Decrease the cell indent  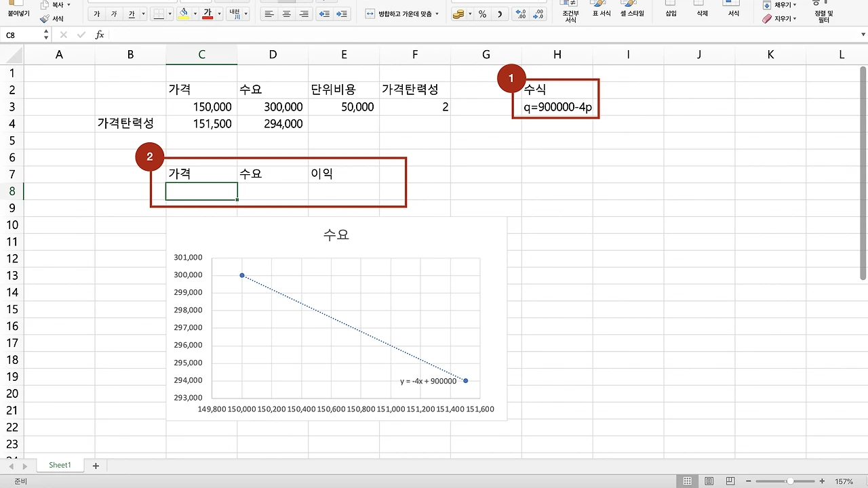click(x=325, y=14)
